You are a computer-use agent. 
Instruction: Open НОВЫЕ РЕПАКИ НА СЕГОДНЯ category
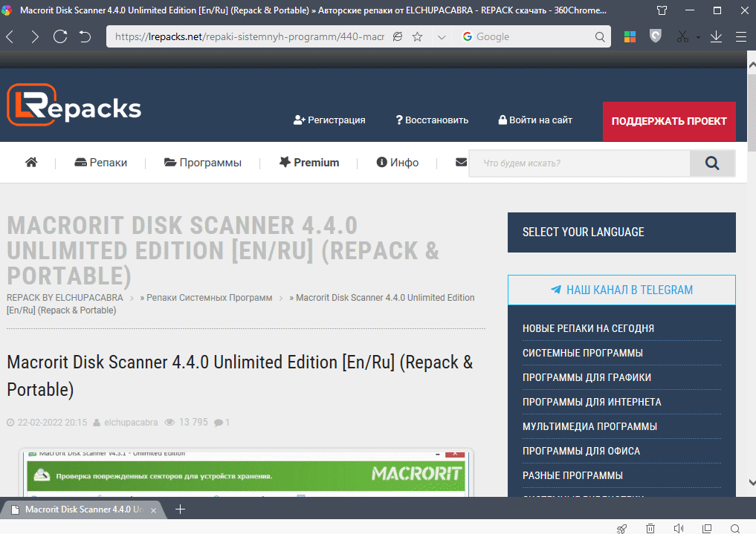click(588, 328)
